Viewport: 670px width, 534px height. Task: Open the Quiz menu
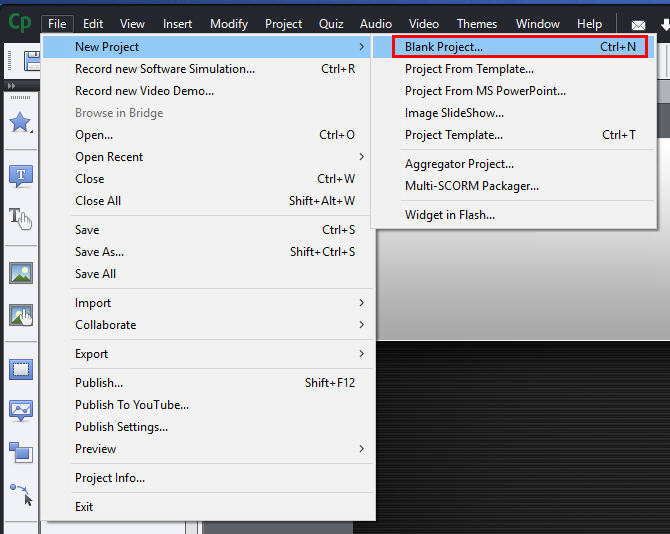tap(331, 24)
